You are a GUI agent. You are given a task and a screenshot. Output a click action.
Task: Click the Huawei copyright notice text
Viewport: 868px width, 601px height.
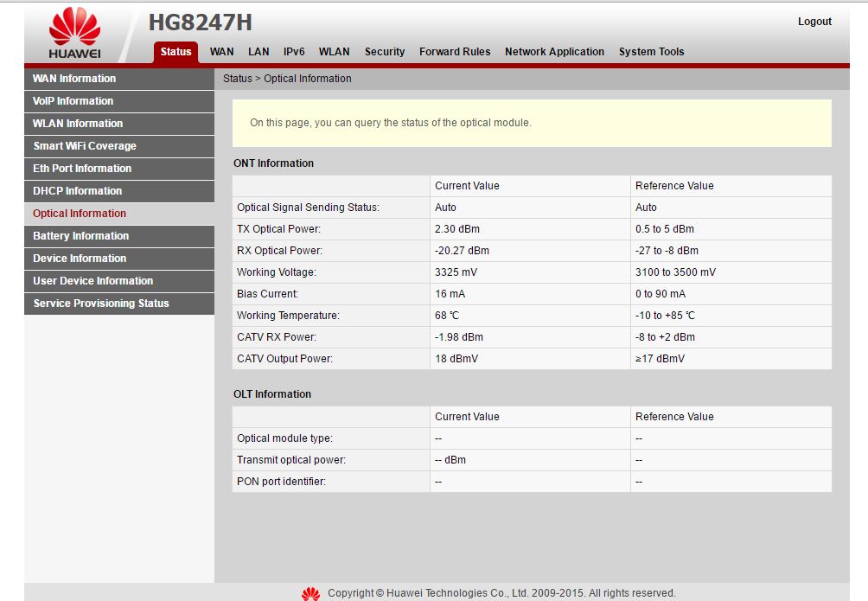click(501, 593)
